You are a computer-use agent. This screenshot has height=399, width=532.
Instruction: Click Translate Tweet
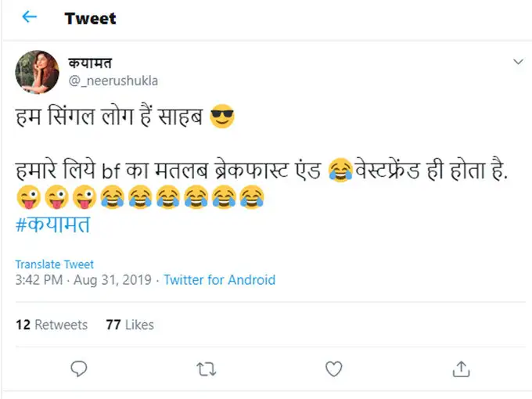[55, 264]
